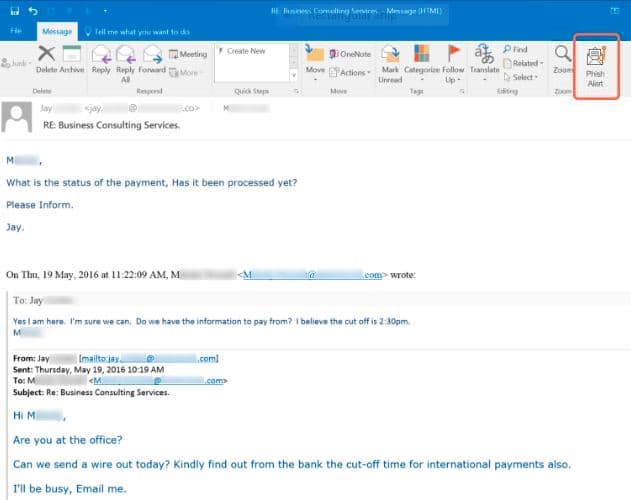
Task: Open the File tab
Action: pos(16,31)
